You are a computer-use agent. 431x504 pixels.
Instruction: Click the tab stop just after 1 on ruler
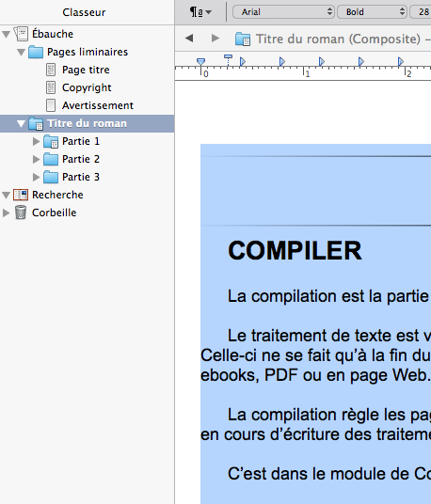322,61
